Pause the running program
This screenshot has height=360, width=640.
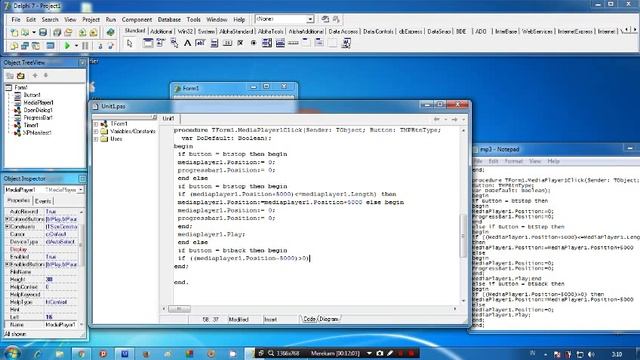click(x=85, y=46)
